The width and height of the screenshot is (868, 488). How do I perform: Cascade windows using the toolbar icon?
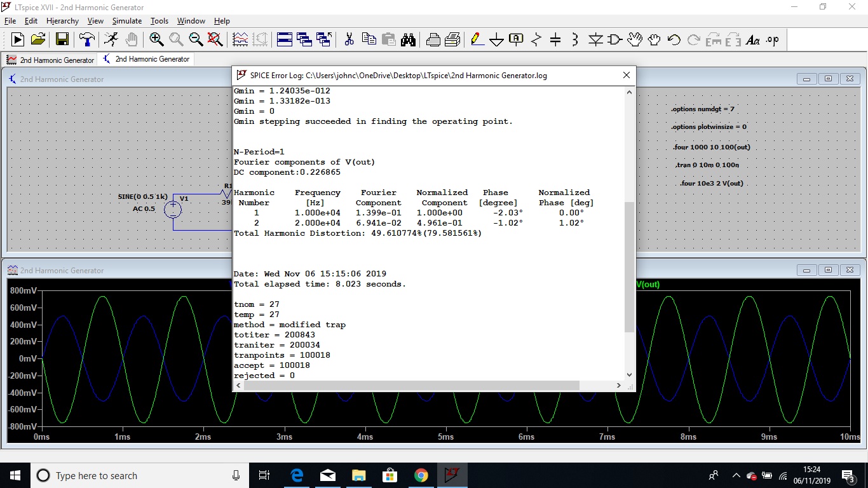pyautogui.click(x=304, y=39)
